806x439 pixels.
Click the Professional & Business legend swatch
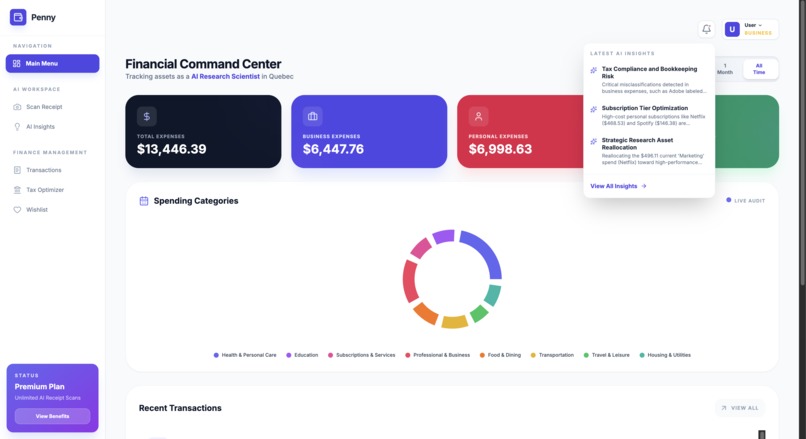tap(408, 355)
